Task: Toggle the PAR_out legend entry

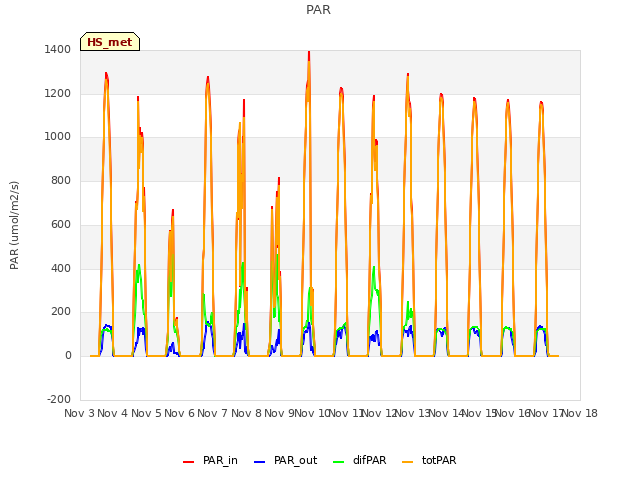Action: (x=286, y=460)
